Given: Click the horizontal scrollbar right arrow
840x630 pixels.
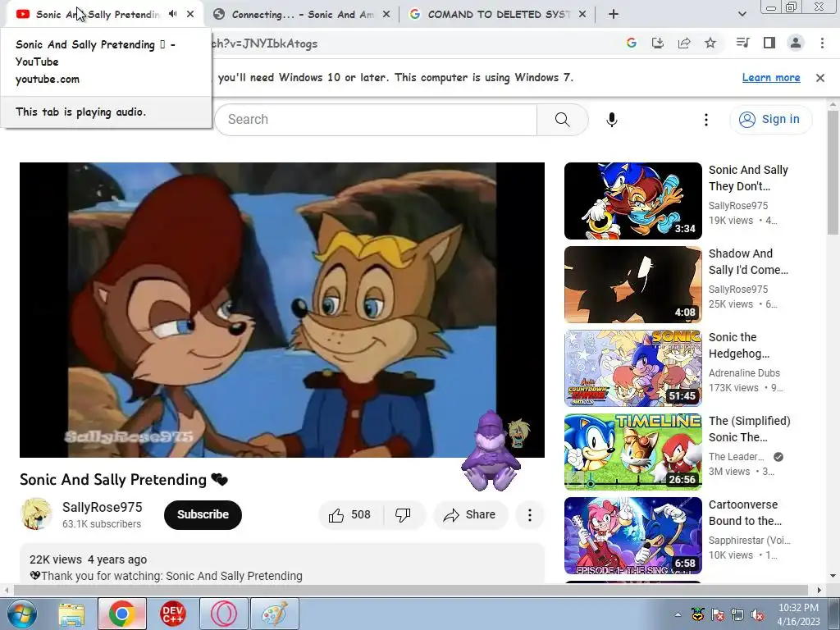Looking at the screenshot, I should coord(819,591).
